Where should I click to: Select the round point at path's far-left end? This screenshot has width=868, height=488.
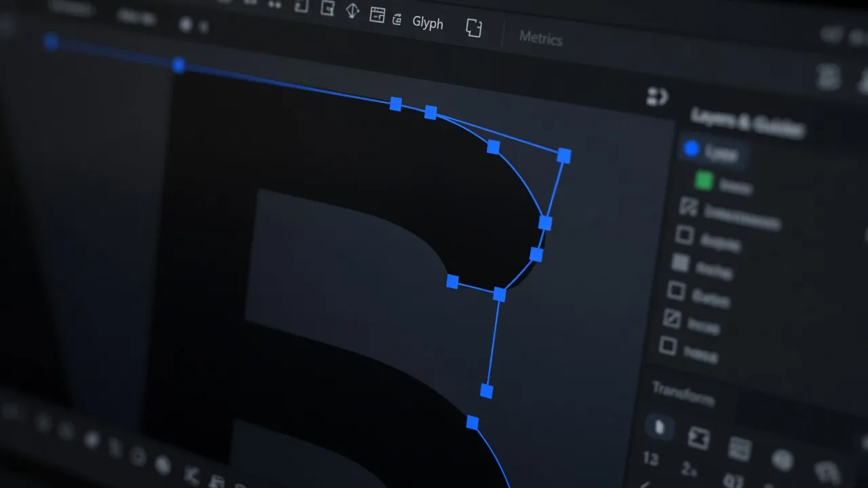[51, 42]
